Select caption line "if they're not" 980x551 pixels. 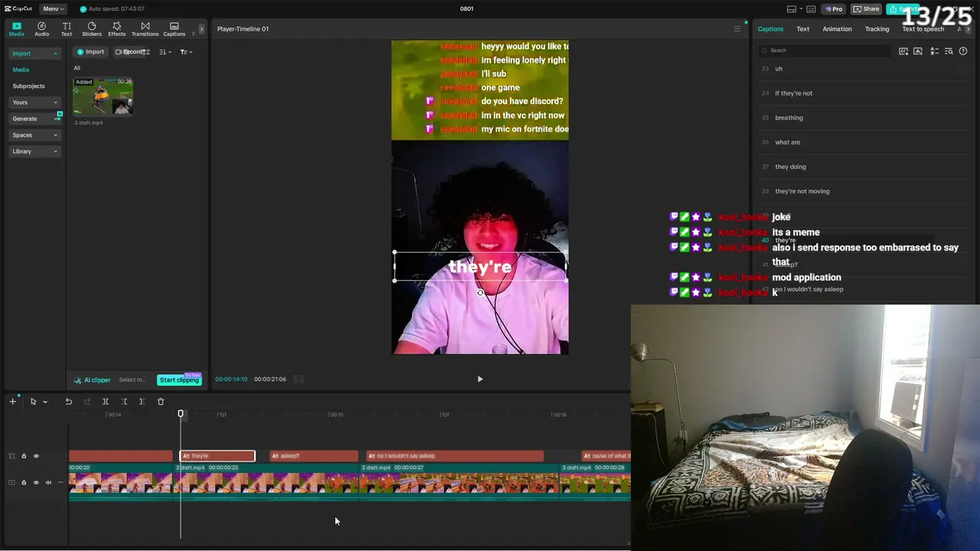(794, 93)
